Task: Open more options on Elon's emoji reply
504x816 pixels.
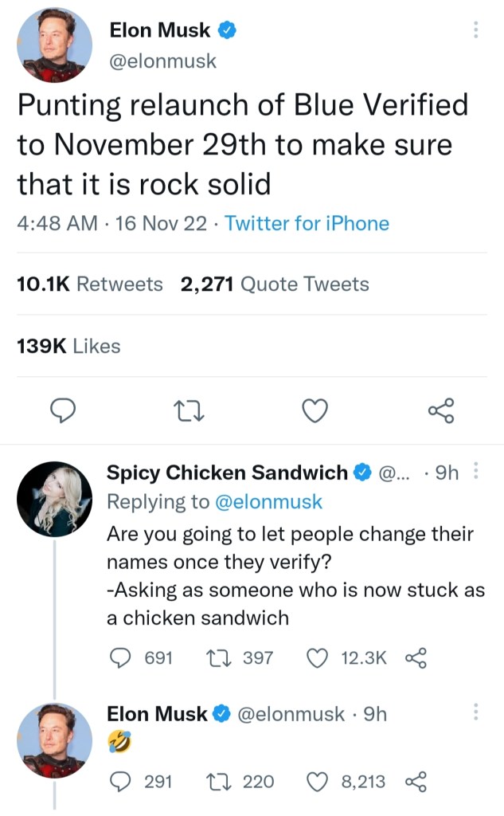Action: point(476,712)
